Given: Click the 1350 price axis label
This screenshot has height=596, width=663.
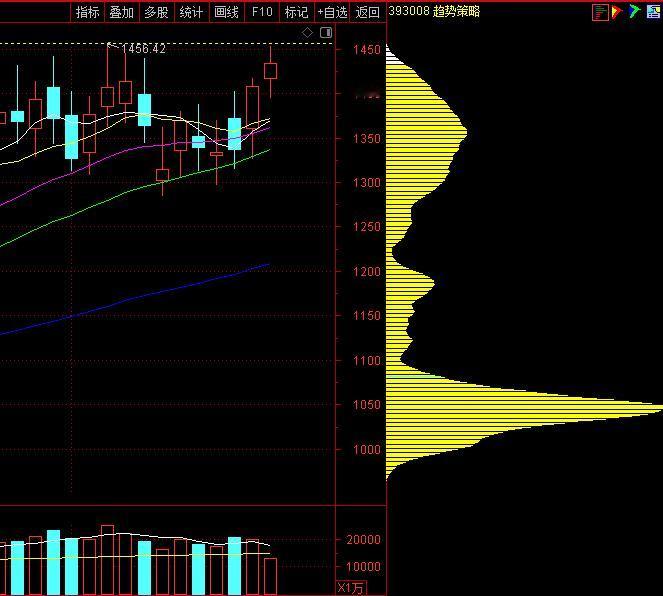Looking at the screenshot, I should tap(367, 139).
